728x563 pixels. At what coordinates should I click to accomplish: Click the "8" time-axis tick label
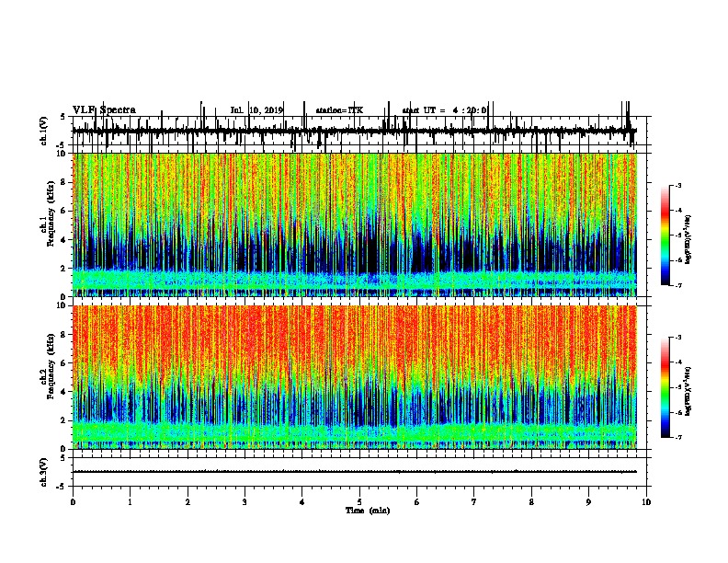point(531,502)
